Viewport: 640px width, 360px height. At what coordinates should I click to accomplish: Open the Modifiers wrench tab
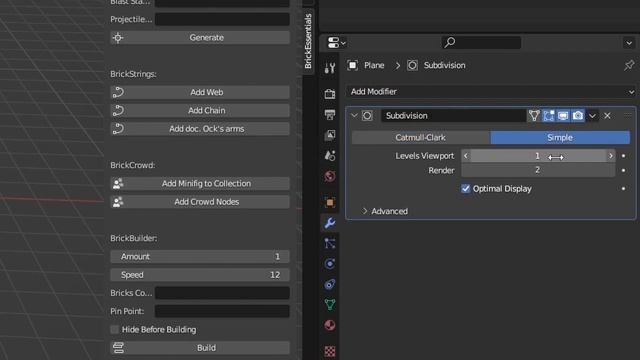coord(330,223)
